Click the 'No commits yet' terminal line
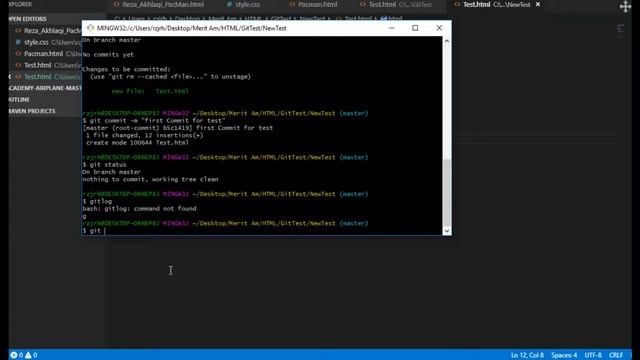 (x=108, y=54)
